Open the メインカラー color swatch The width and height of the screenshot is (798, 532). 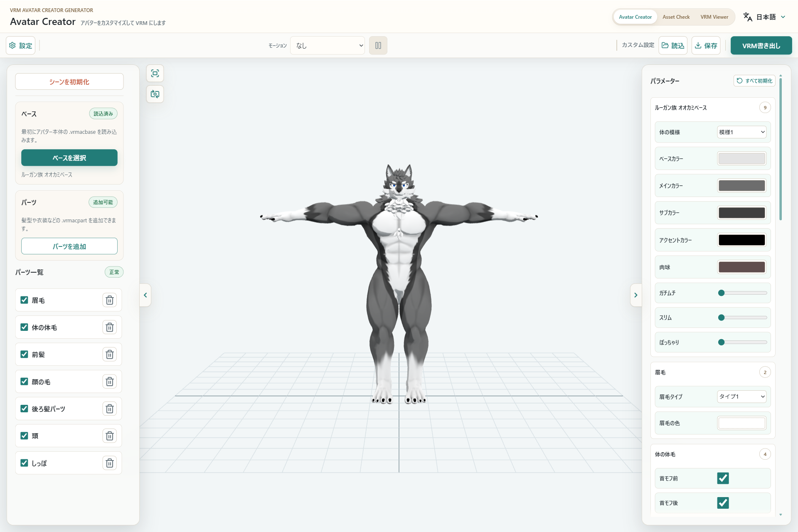point(742,186)
